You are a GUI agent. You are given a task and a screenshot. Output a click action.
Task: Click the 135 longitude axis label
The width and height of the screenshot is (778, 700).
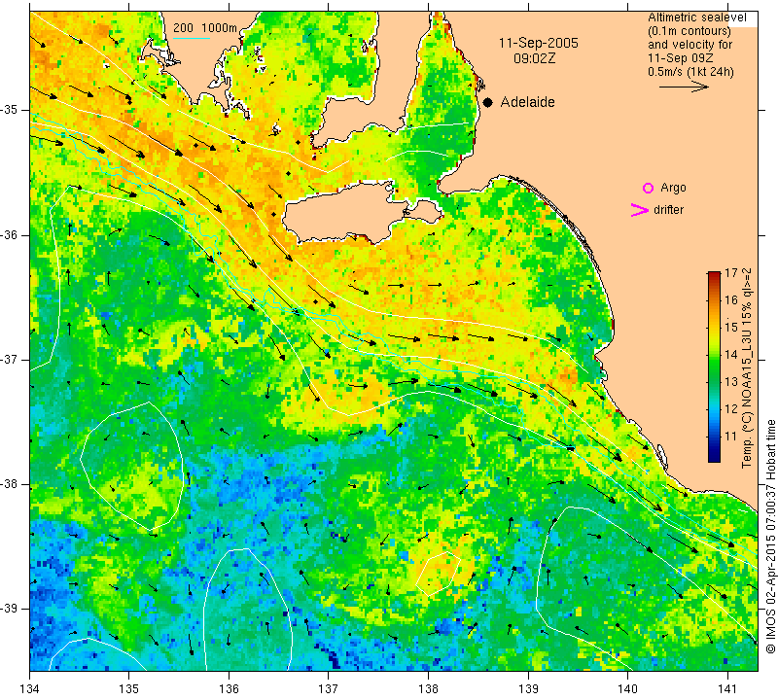(129, 688)
